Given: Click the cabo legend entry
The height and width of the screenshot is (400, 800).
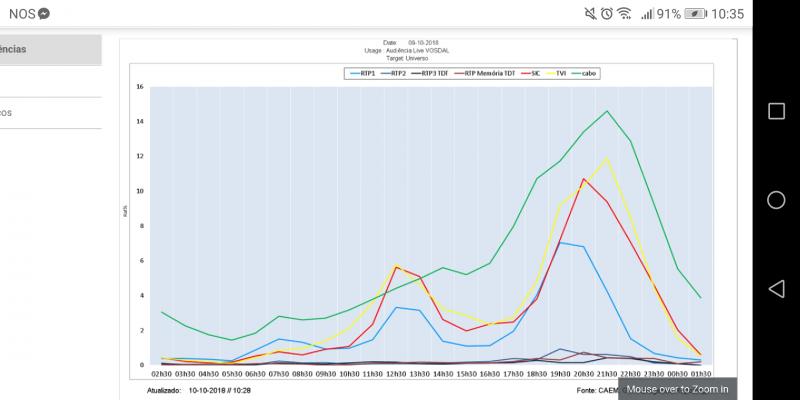Looking at the screenshot, I should pos(583,73).
